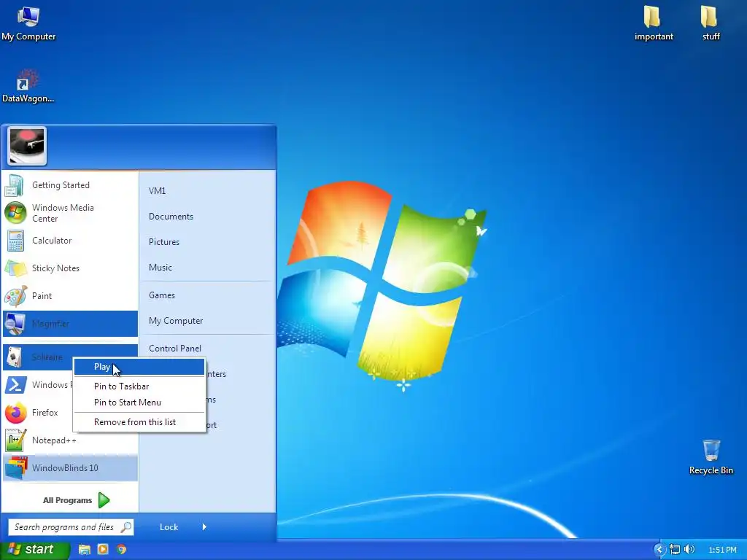Click the start button on taskbar
The width and height of the screenshot is (747, 560).
point(34,550)
